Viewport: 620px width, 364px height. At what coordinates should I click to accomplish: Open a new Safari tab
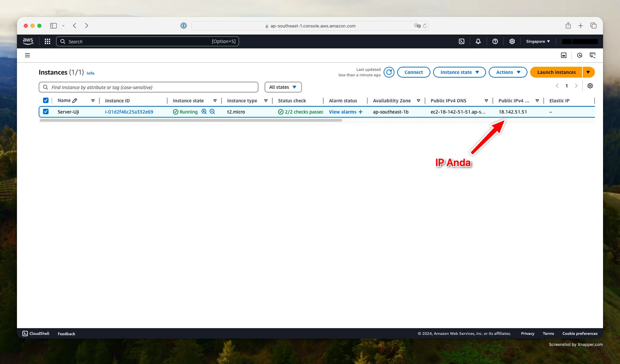(581, 26)
